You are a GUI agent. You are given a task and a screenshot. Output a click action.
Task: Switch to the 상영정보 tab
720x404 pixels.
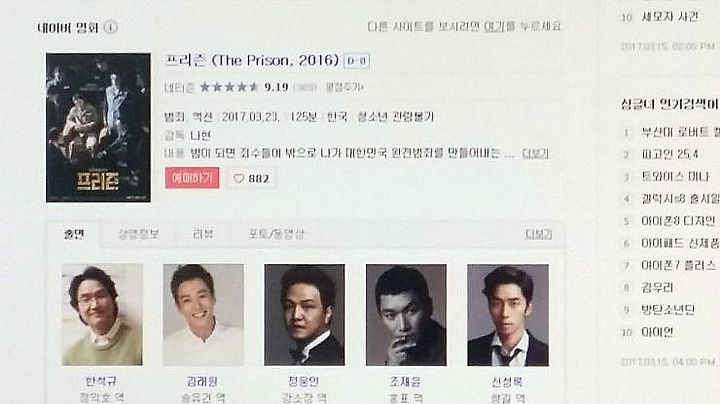point(138,234)
